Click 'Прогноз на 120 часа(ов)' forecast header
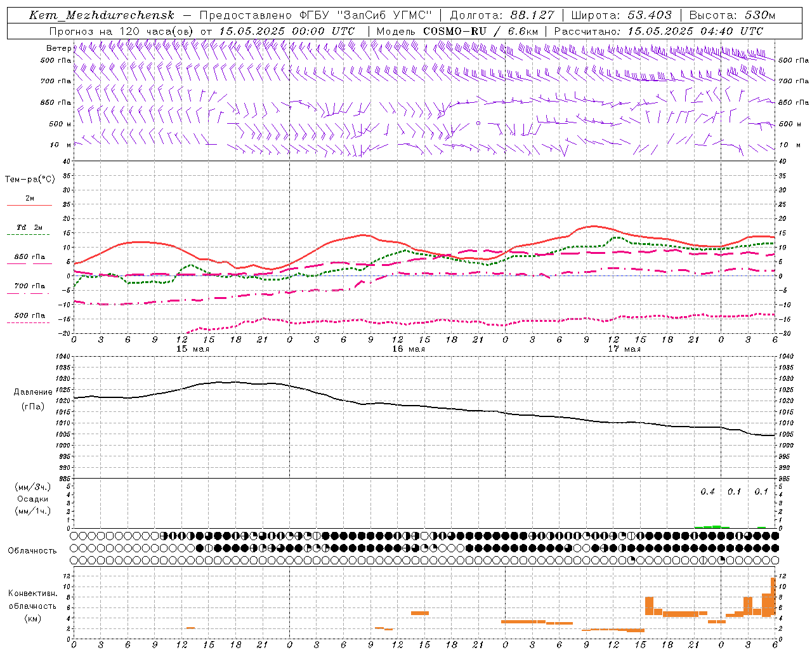Viewport: 812px width, 650px height. (122, 31)
